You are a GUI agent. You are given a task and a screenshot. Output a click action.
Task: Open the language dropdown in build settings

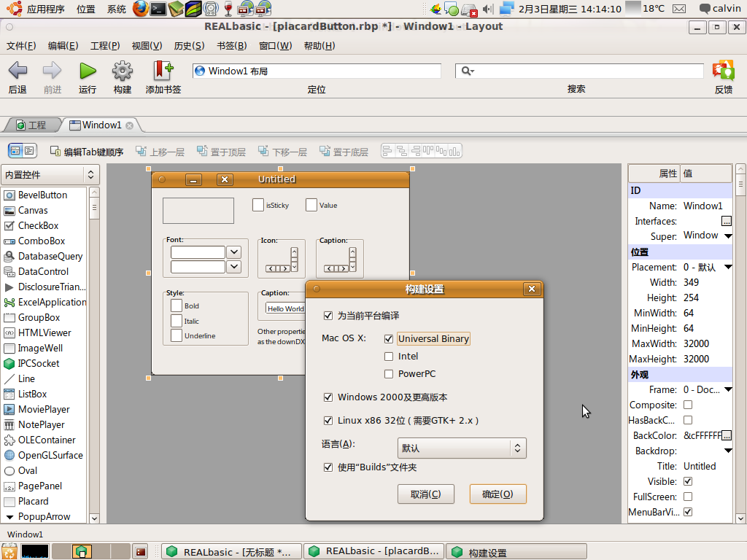462,448
